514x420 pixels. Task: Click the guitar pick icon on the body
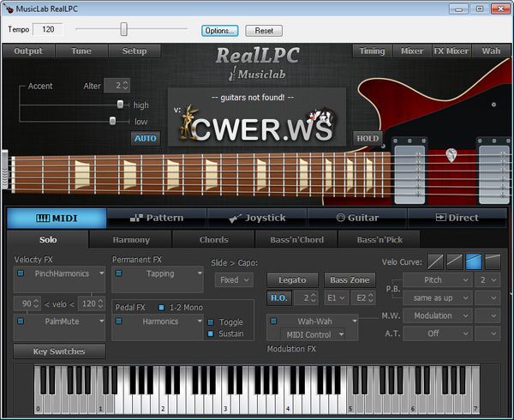[x=451, y=155]
